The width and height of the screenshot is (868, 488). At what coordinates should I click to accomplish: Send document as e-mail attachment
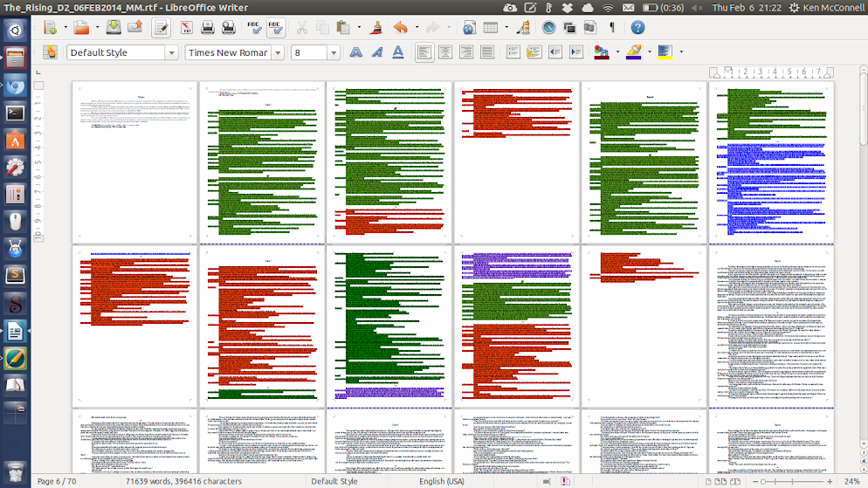(x=135, y=28)
